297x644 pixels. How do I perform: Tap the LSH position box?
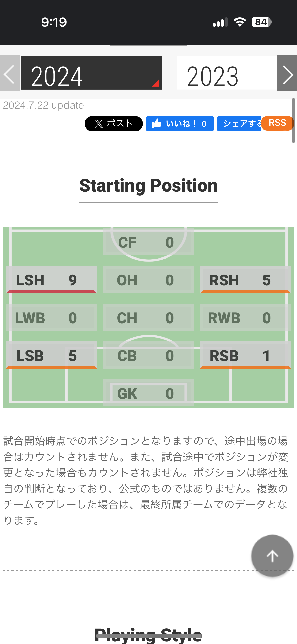point(51,279)
